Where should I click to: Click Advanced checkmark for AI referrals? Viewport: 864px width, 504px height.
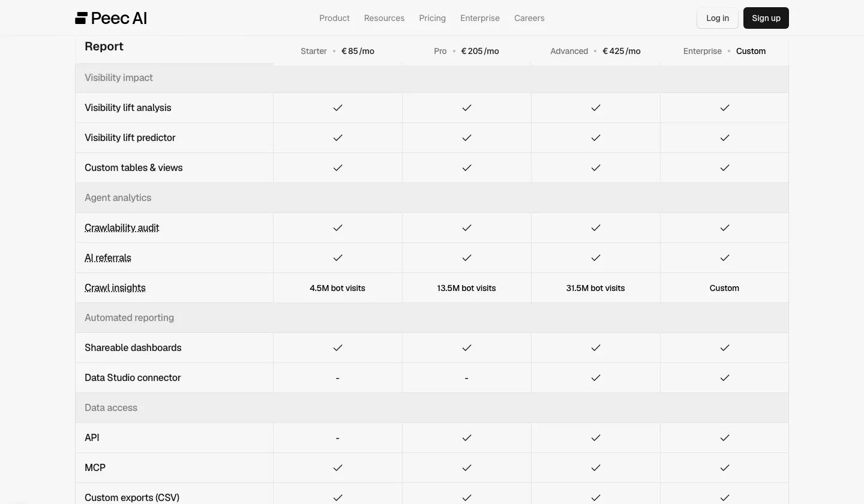[x=596, y=258]
